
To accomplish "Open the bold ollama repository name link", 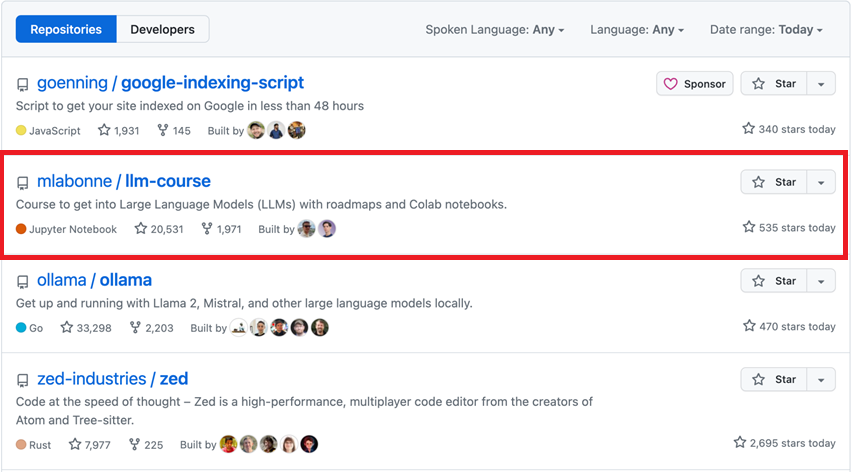I will (x=126, y=280).
